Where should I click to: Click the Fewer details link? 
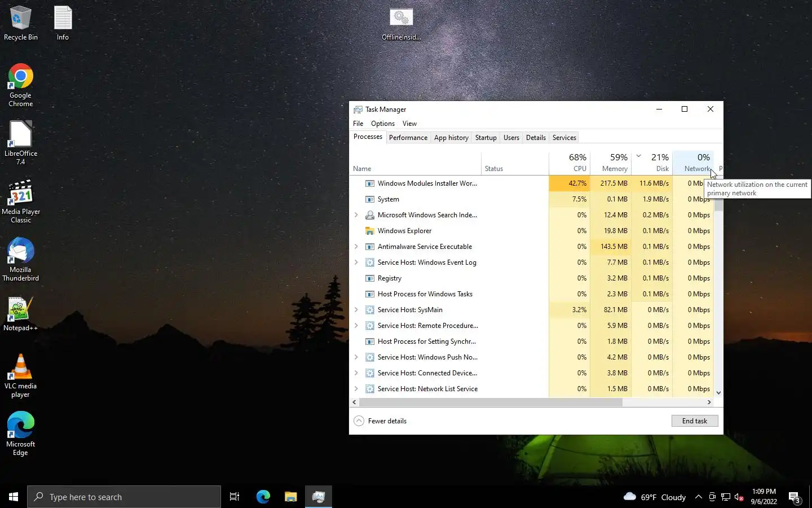point(387,421)
